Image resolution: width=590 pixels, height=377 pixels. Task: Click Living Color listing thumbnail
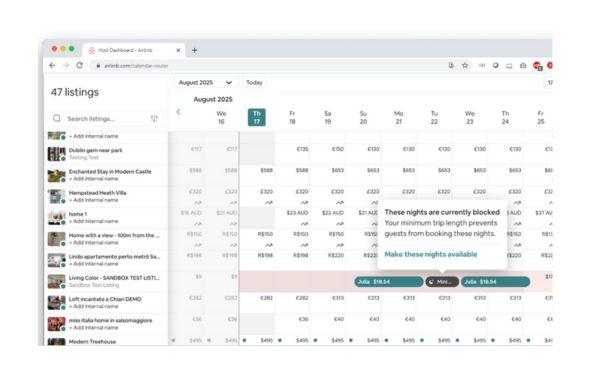(56, 281)
